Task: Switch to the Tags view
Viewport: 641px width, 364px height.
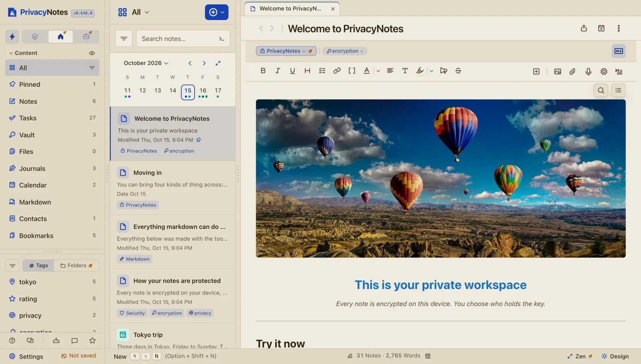Action: [38, 266]
